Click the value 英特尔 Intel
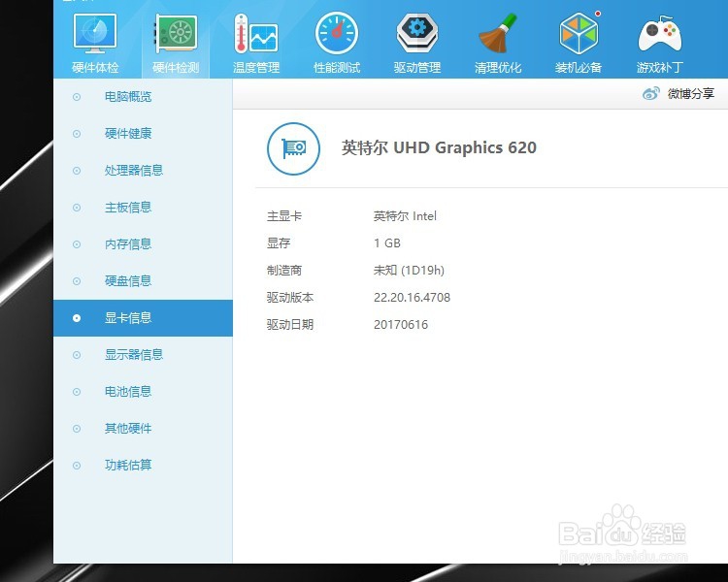Screen dimensions: 728x582 [x=405, y=216]
